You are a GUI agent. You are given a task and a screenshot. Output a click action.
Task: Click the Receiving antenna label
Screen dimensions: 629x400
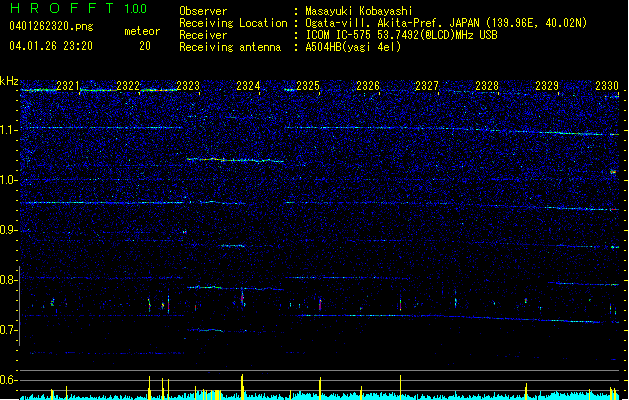(x=230, y=47)
